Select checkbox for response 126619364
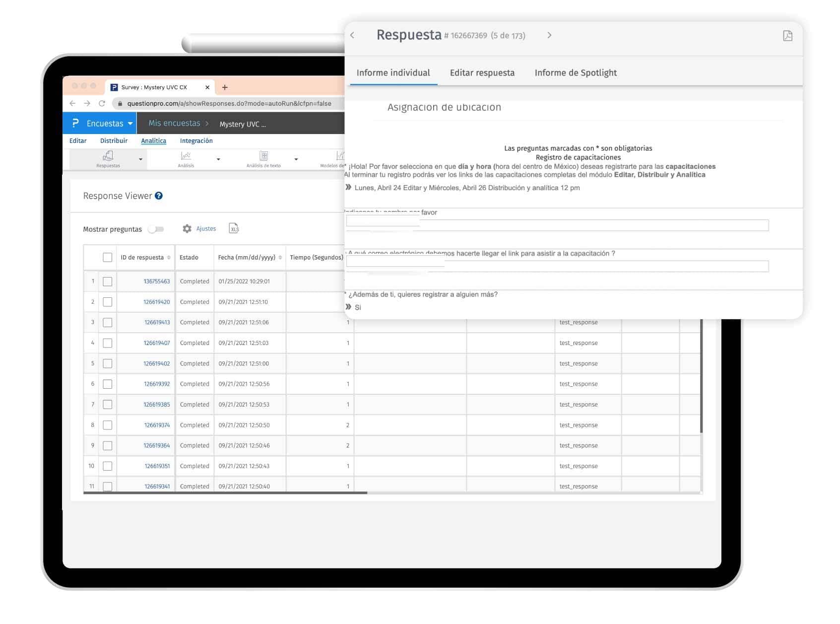This screenshot has height=624, width=840. click(x=107, y=446)
